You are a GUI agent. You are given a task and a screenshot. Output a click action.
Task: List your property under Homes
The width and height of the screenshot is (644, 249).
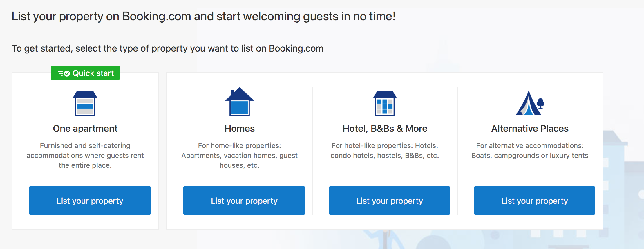pos(244,201)
